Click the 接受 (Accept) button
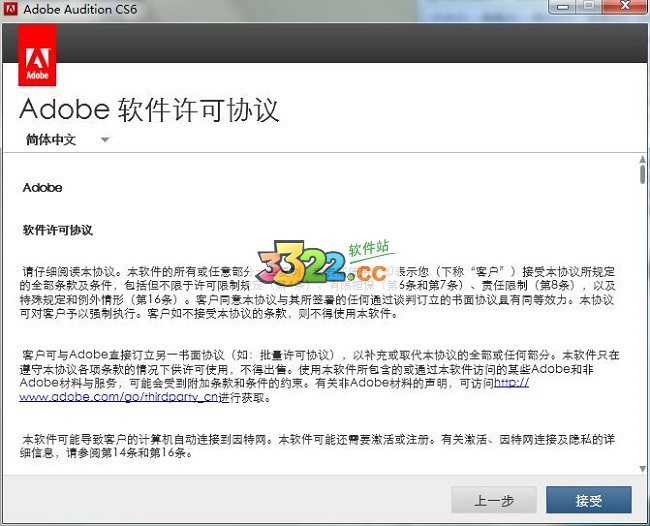Screen dimensions: 650x526 pos(589,500)
